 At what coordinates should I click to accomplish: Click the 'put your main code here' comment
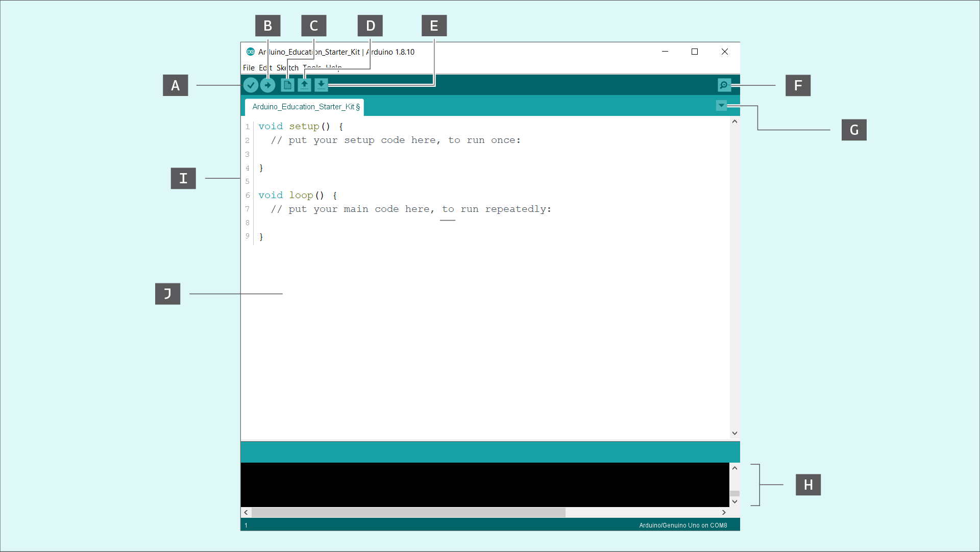[411, 209]
